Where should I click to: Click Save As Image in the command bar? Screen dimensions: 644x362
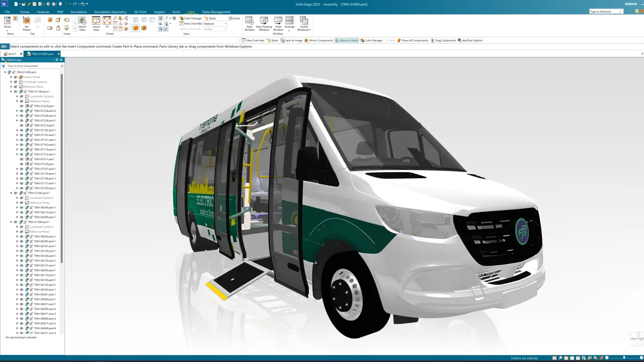tap(293, 41)
